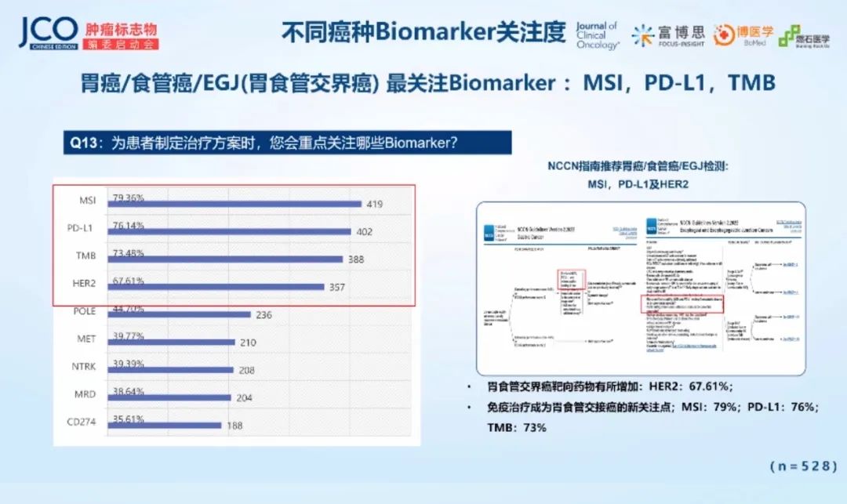Select the MET bar showing 210
This screenshot has width=847, height=504.
click(x=173, y=342)
